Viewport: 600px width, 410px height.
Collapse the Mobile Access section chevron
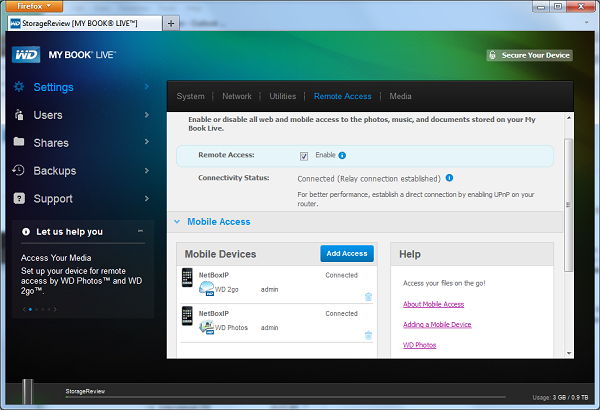(177, 222)
